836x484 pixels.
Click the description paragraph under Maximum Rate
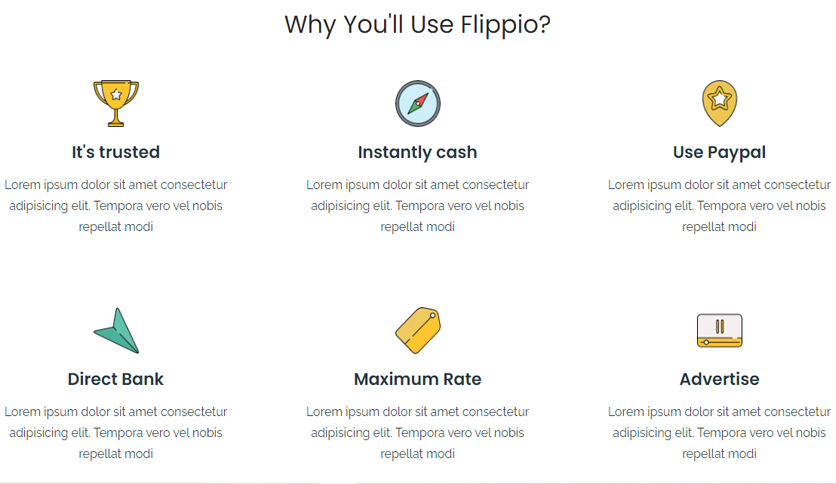pyautogui.click(x=417, y=433)
